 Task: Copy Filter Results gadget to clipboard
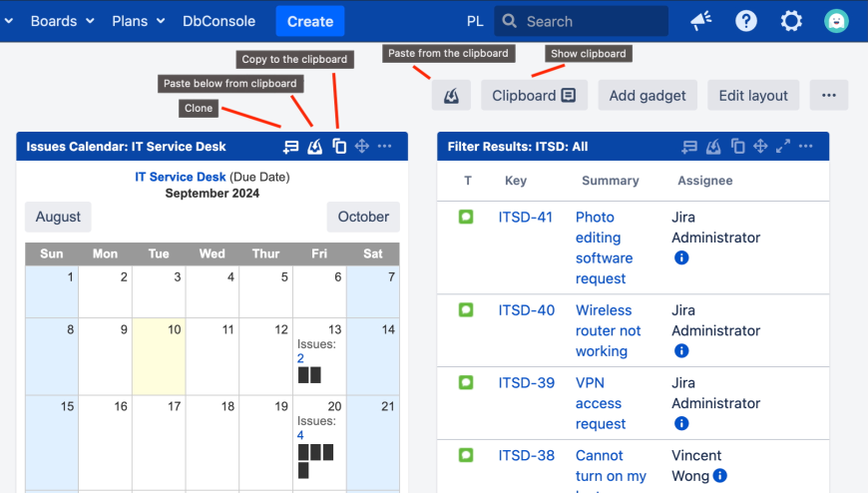point(737,147)
